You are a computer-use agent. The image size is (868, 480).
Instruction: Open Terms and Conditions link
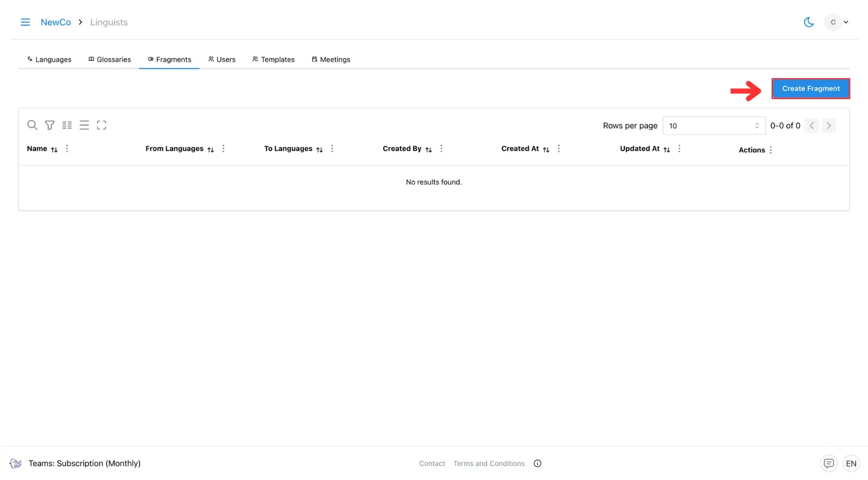point(489,464)
